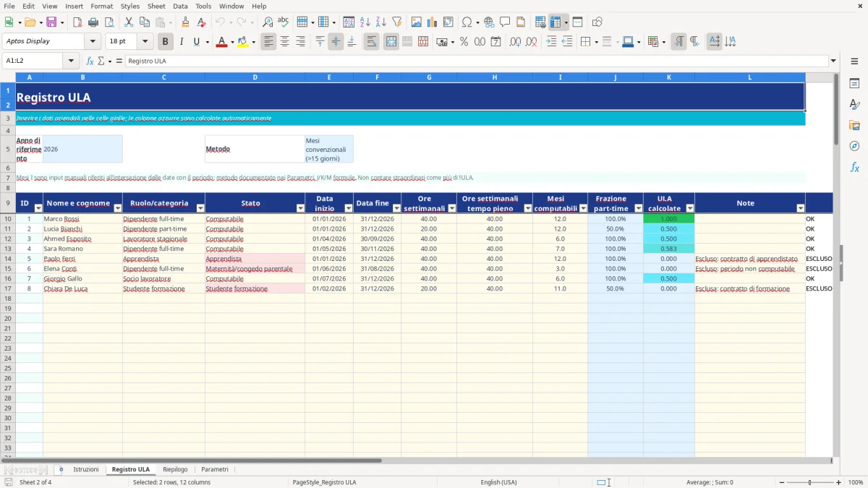Click row header 14
Viewport: 868px width, 488px height.
tap(8, 259)
